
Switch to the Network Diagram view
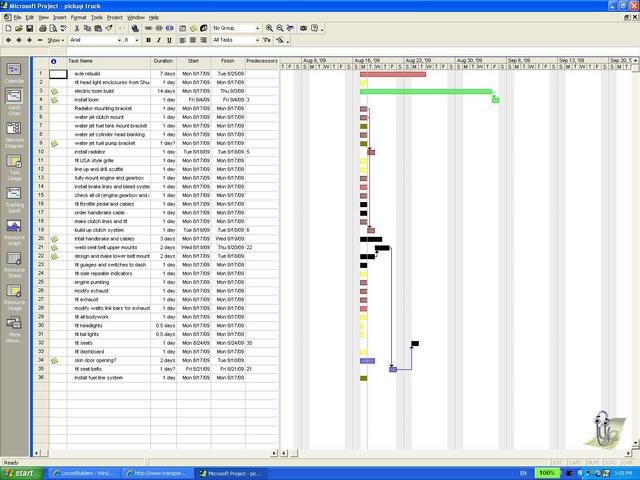(15, 135)
